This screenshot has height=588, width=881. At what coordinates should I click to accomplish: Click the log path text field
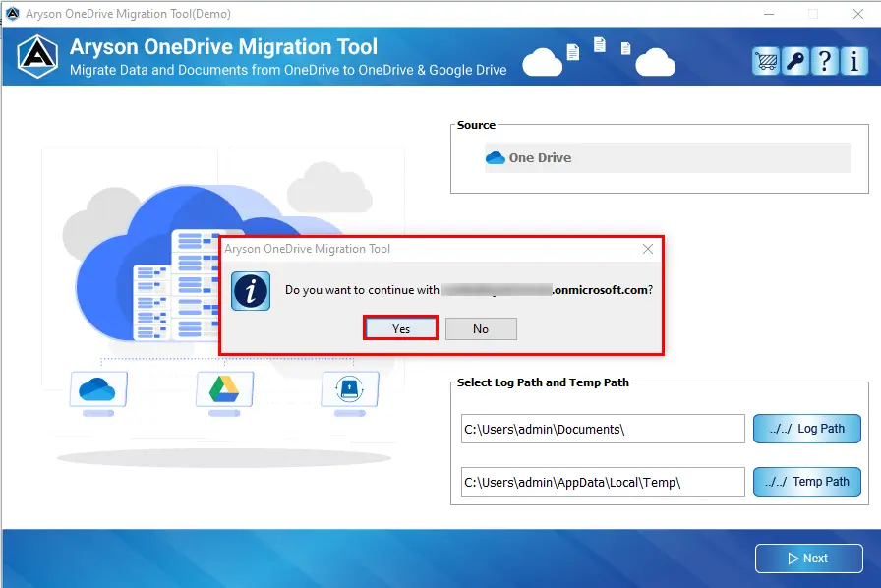603,429
